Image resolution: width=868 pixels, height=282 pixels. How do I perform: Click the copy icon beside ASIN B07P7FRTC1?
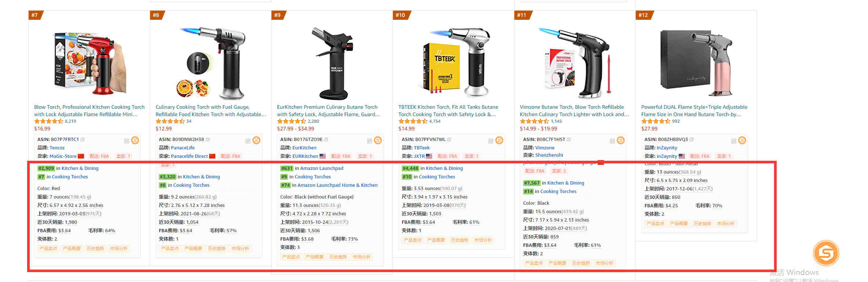(83, 140)
